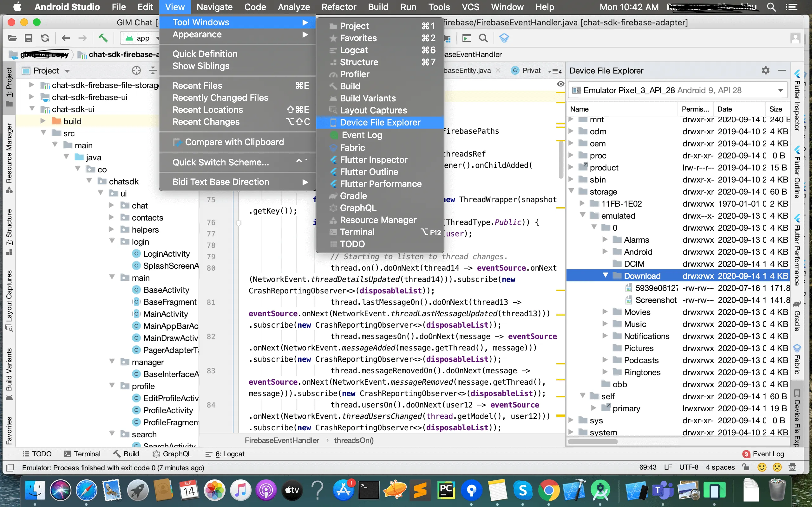The width and height of the screenshot is (812, 507).
Task: Hide Device File Explorer with minimize dash
Action: tap(782, 70)
